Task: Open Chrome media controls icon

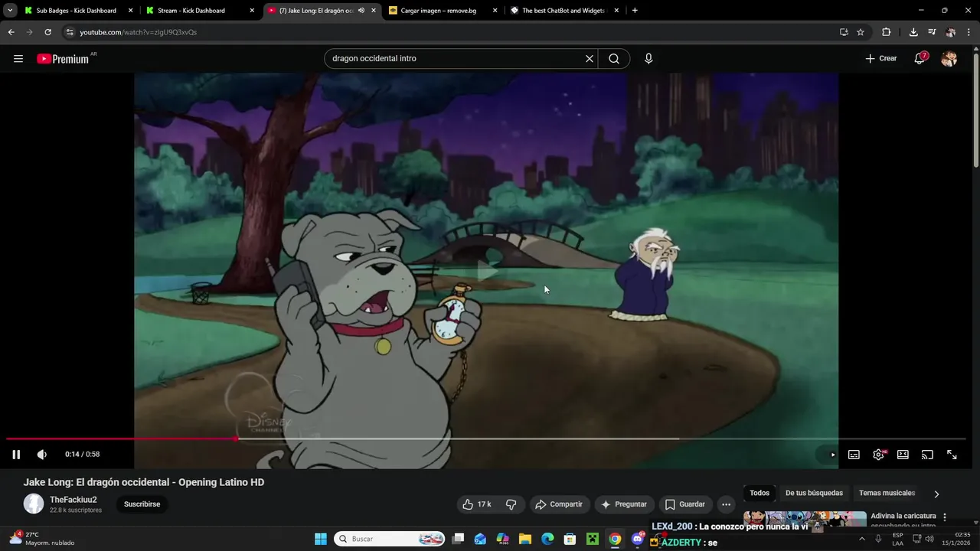Action: (932, 32)
